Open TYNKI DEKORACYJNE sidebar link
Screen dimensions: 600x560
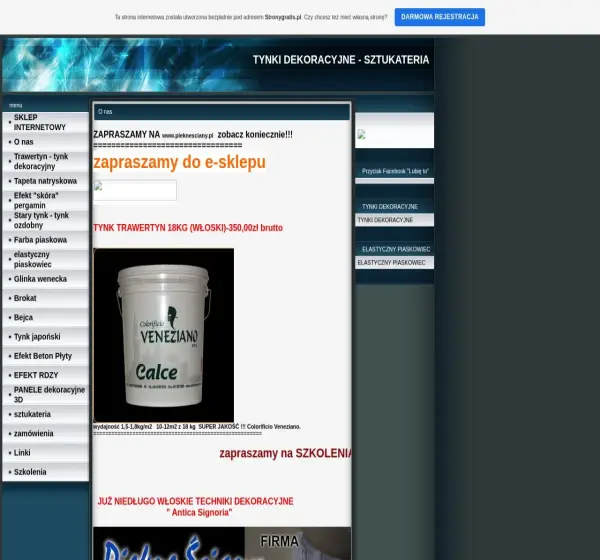click(385, 220)
